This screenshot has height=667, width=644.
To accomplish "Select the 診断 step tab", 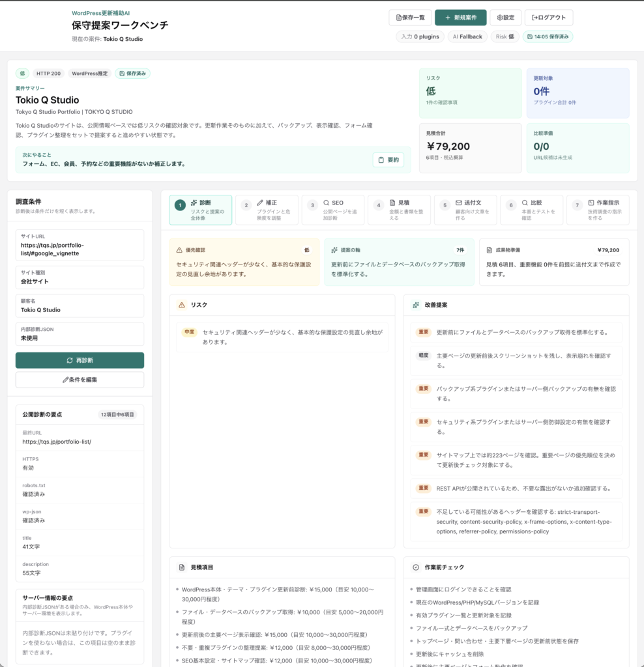I will coord(201,210).
